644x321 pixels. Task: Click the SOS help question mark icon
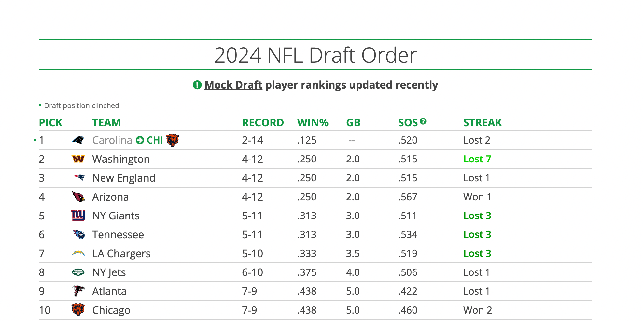423,121
